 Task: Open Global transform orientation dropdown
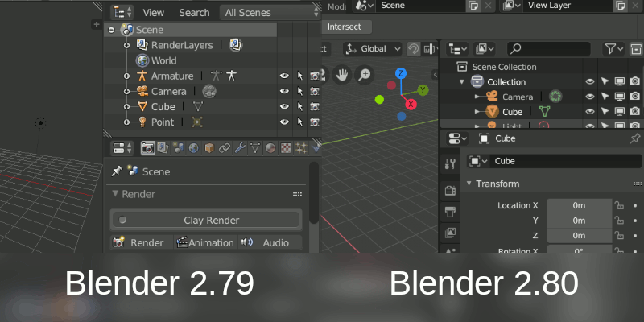point(373,49)
